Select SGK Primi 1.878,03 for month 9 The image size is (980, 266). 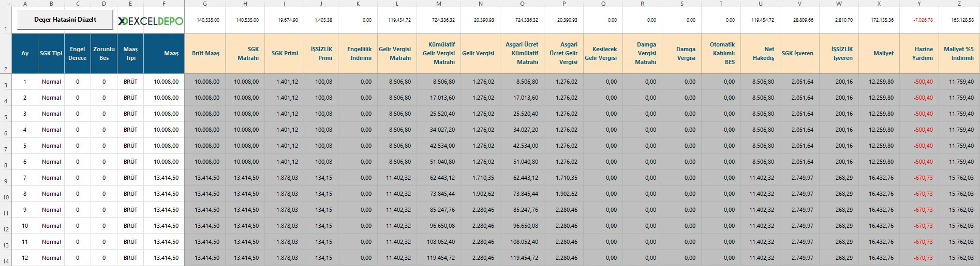[x=284, y=210]
